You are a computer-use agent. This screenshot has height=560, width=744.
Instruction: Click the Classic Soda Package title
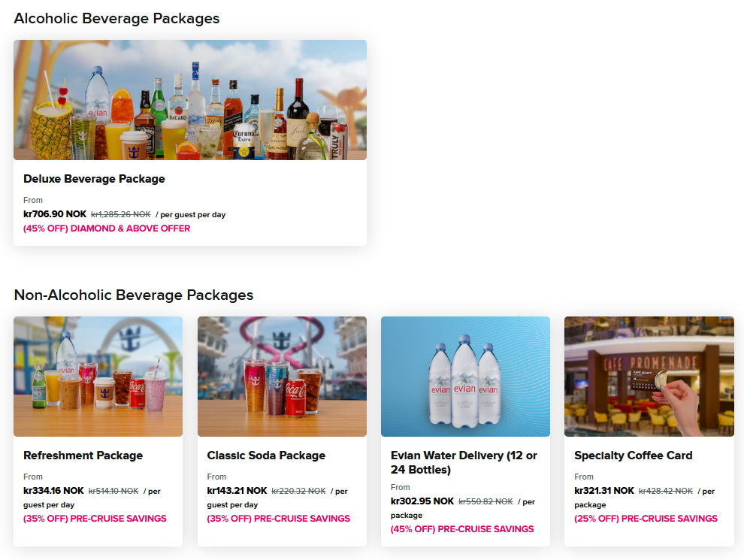pyautogui.click(x=266, y=456)
